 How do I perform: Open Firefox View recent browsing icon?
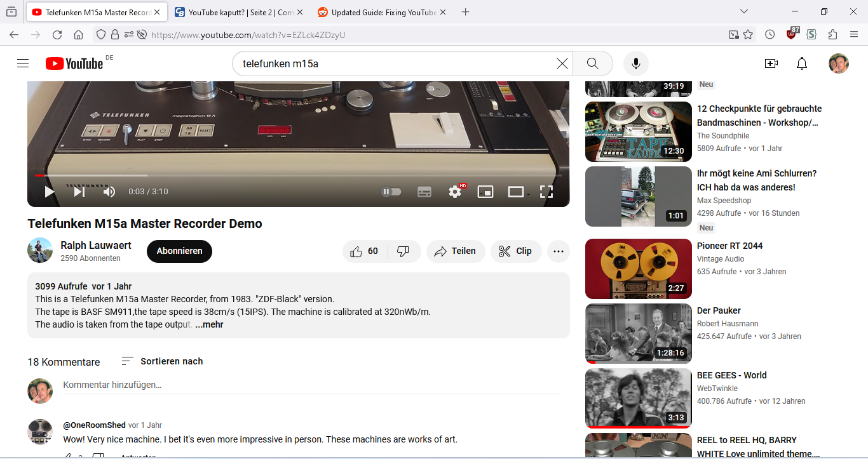tap(11, 12)
